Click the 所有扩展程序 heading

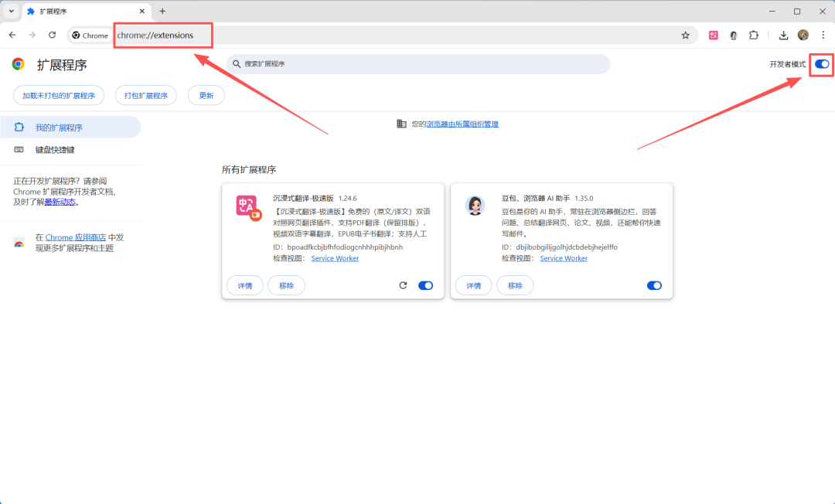click(x=249, y=170)
